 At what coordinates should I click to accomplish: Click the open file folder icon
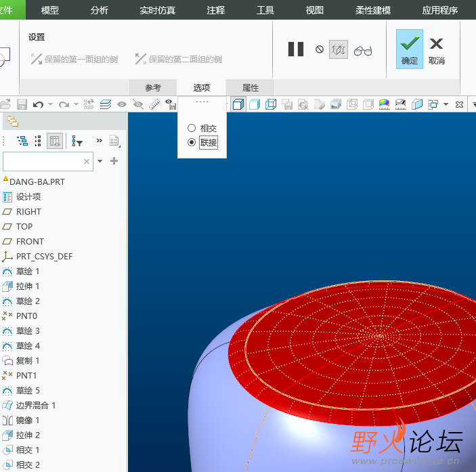(x=5, y=104)
